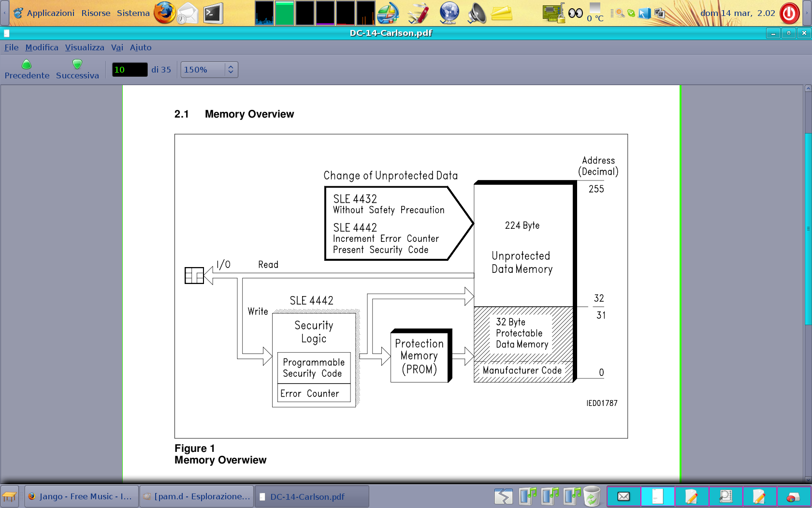Click the red power shutdown button
The height and width of the screenshot is (508, 812).
point(789,13)
